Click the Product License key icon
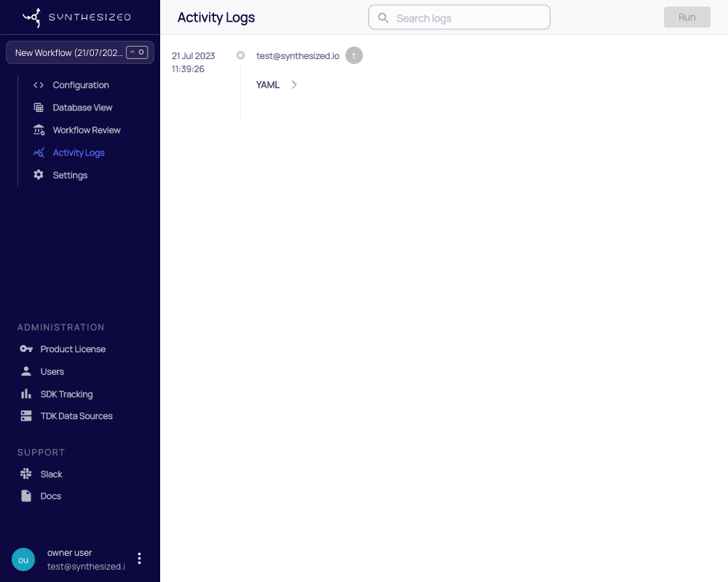Screen dimensions: 728x582 [x=26, y=349]
